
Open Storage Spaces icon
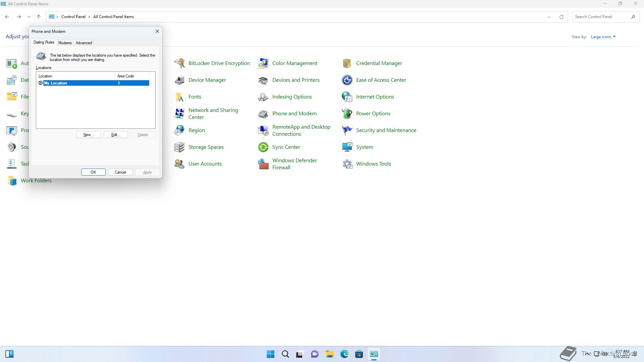(x=179, y=147)
